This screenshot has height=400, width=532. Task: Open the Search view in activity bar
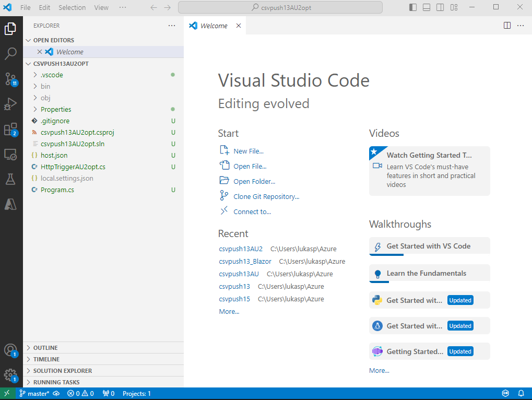10,53
